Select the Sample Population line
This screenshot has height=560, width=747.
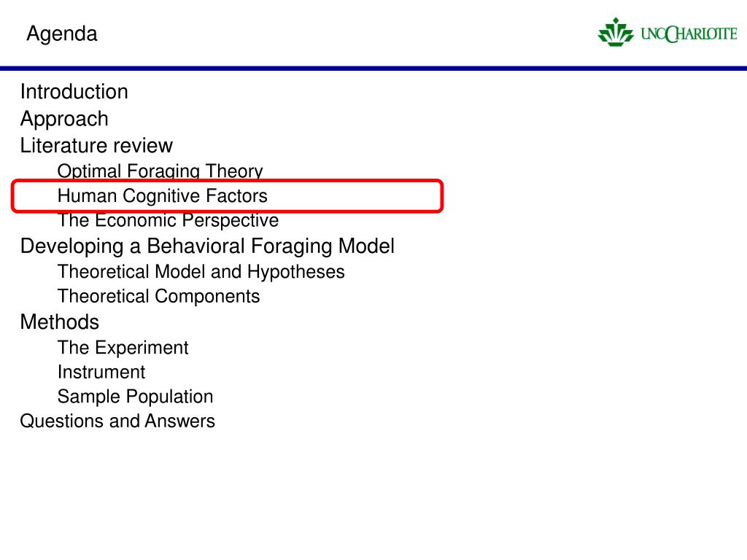point(135,397)
